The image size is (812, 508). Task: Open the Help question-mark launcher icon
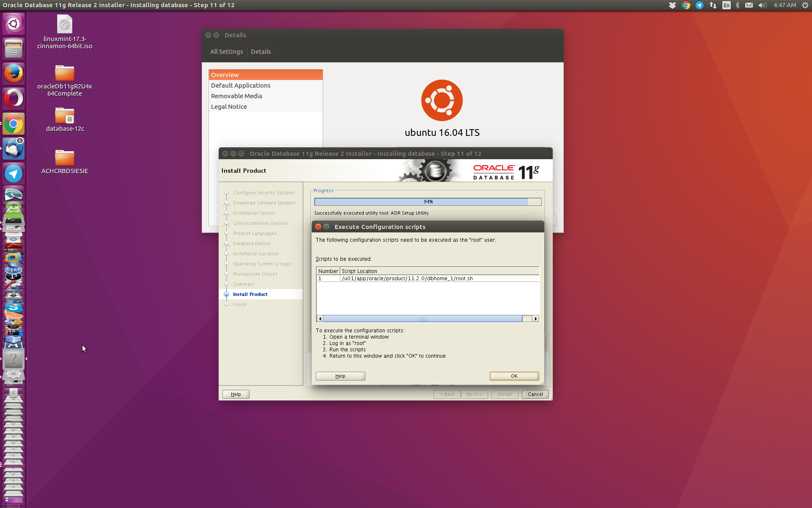tap(14, 359)
